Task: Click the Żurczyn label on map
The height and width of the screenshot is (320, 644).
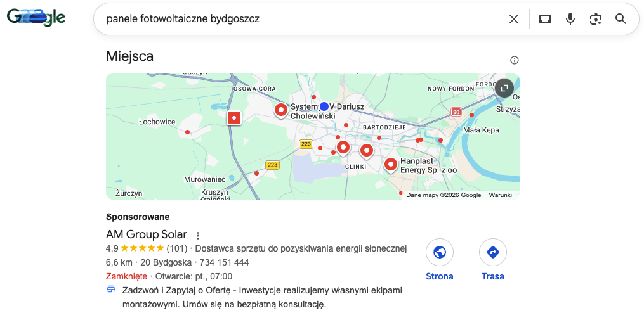Action: 129,193
